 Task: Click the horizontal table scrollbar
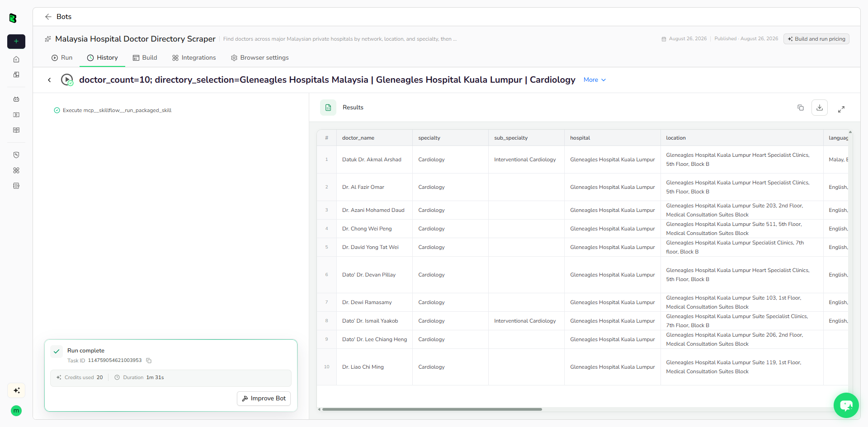pyautogui.click(x=432, y=409)
